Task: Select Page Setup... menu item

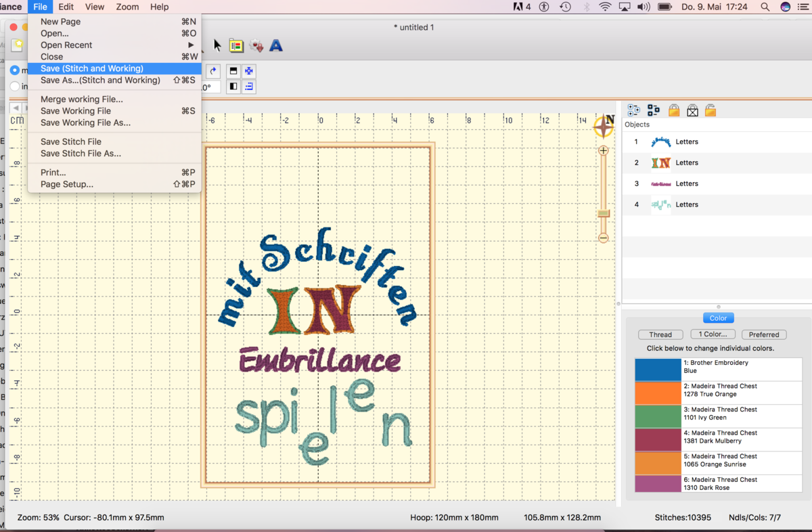Action: click(x=114, y=184)
